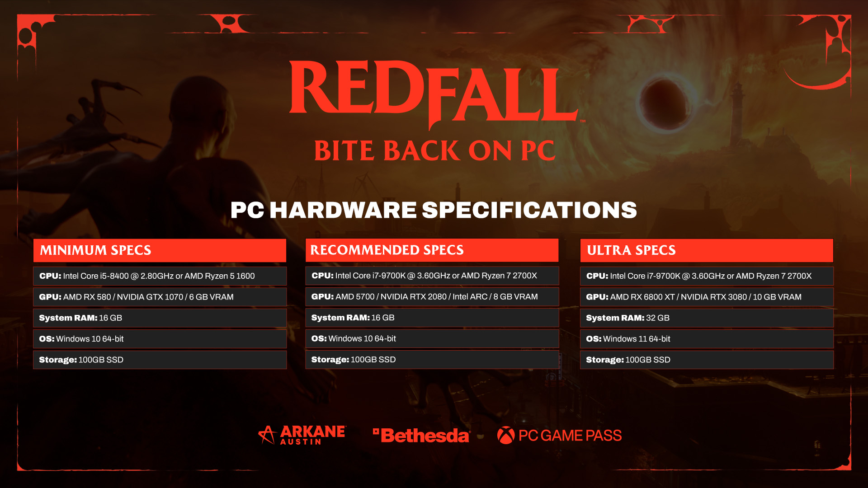
Task: Click Recommended Specs System RAM field
Action: point(434,318)
